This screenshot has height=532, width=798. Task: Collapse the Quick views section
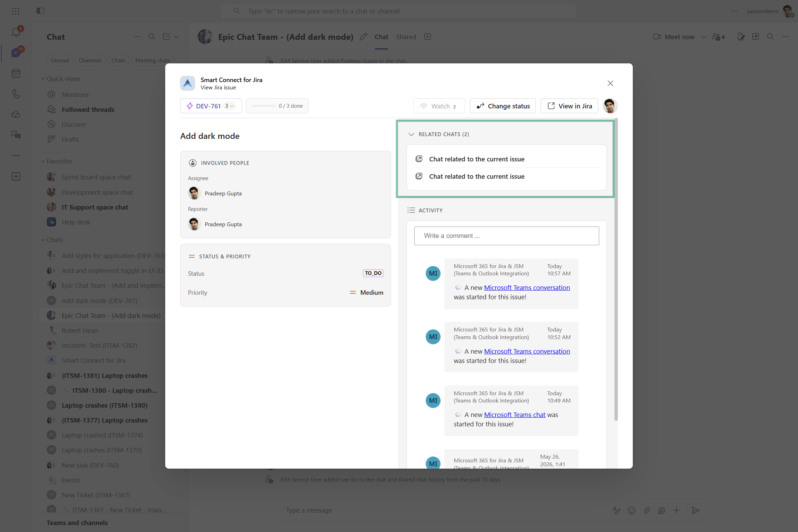[43, 79]
